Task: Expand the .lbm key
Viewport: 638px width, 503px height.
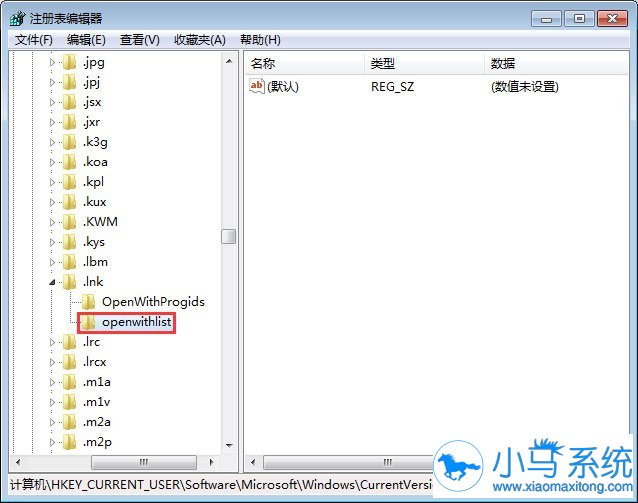Action: point(52,262)
